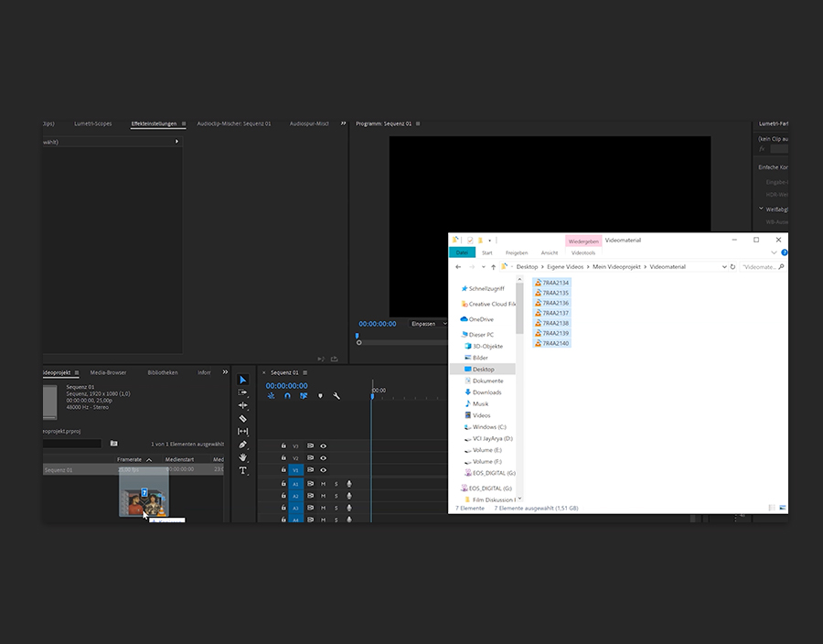
Task: Click the Explorer search field
Action: point(763,266)
